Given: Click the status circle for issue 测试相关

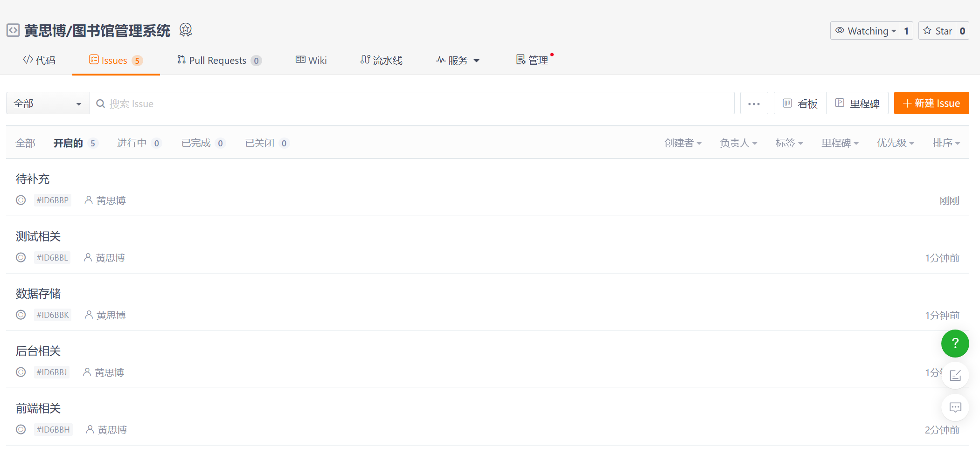Looking at the screenshot, I should tap(21, 257).
